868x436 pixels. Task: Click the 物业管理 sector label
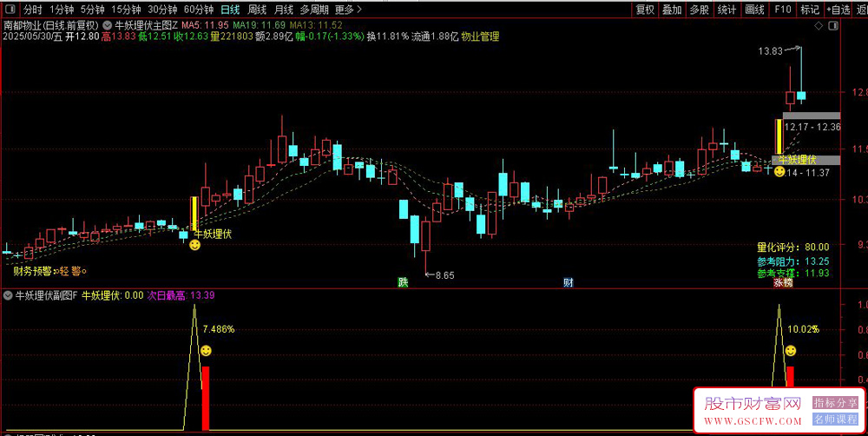click(x=480, y=36)
